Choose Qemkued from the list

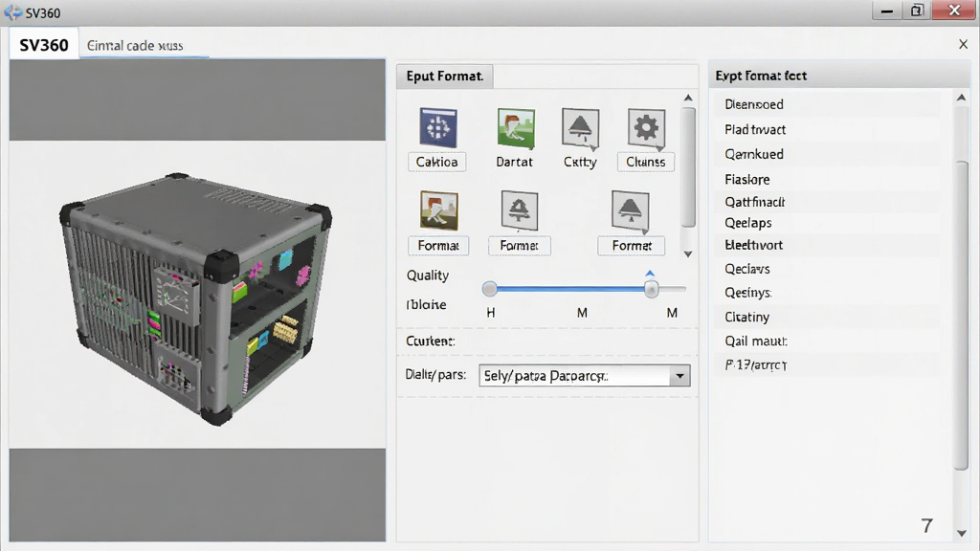pyautogui.click(x=826, y=154)
